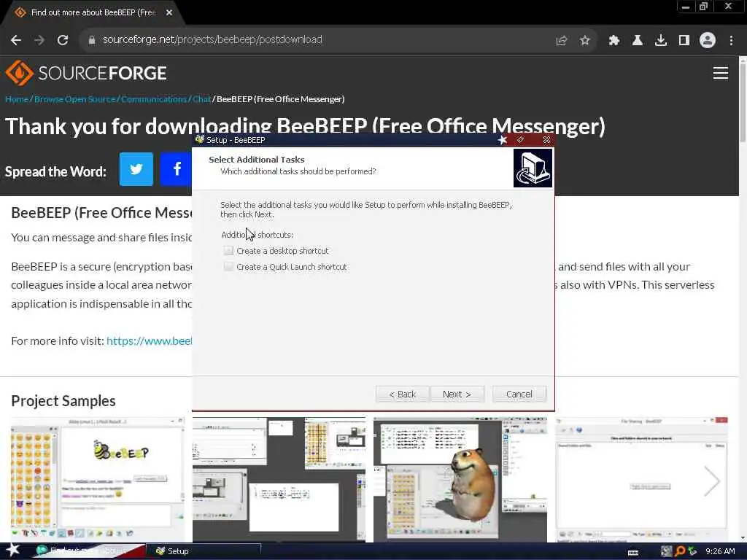Image resolution: width=747 pixels, height=560 pixels.
Task: Open SourceForge hamburger menu
Action: [x=720, y=73]
